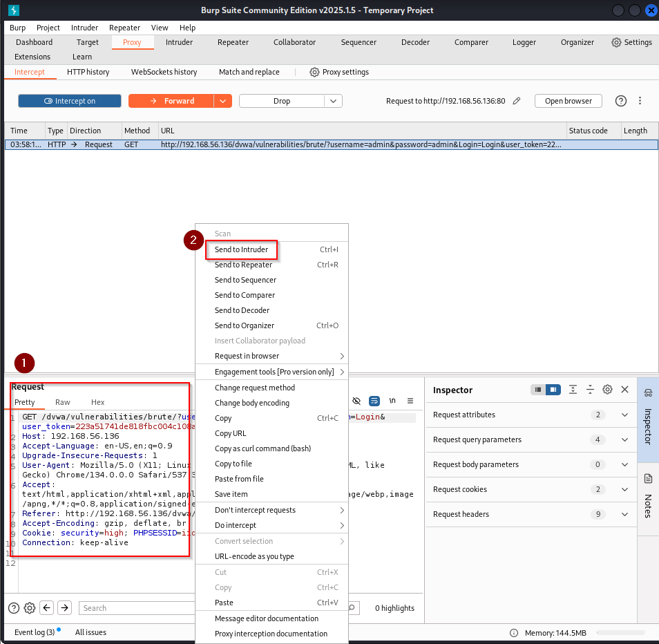The width and height of the screenshot is (659, 644).
Task: Open the three-dot intercept options menu
Action: pyautogui.click(x=640, y=101)
